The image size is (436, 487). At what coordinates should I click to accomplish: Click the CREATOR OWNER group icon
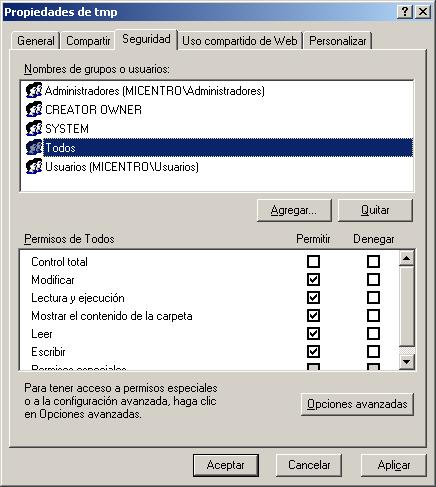34,109
